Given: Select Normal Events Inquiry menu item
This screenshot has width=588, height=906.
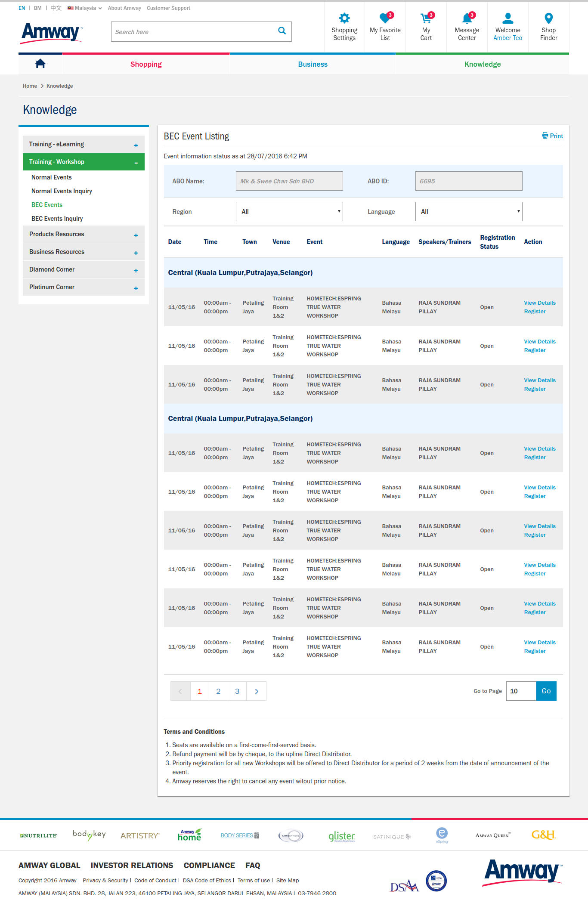Looking at the screenshot, I should (x=62, y=191).
